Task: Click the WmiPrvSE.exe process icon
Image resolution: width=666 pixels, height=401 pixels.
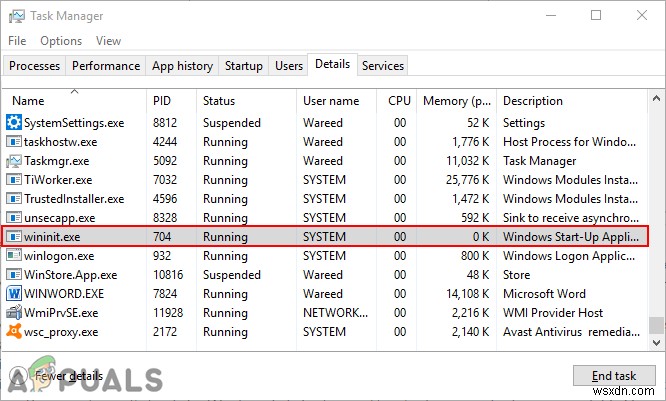Action: 14,312
